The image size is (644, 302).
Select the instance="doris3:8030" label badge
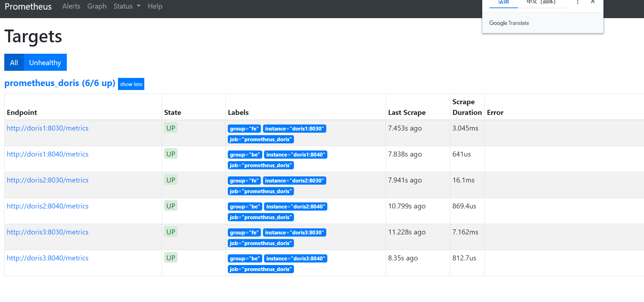coord(295,233)
